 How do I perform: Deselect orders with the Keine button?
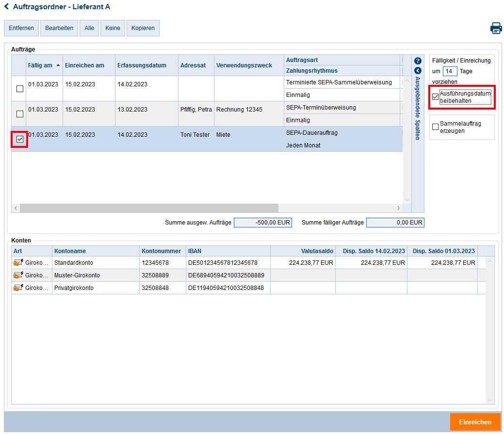[x=113, y=28]
